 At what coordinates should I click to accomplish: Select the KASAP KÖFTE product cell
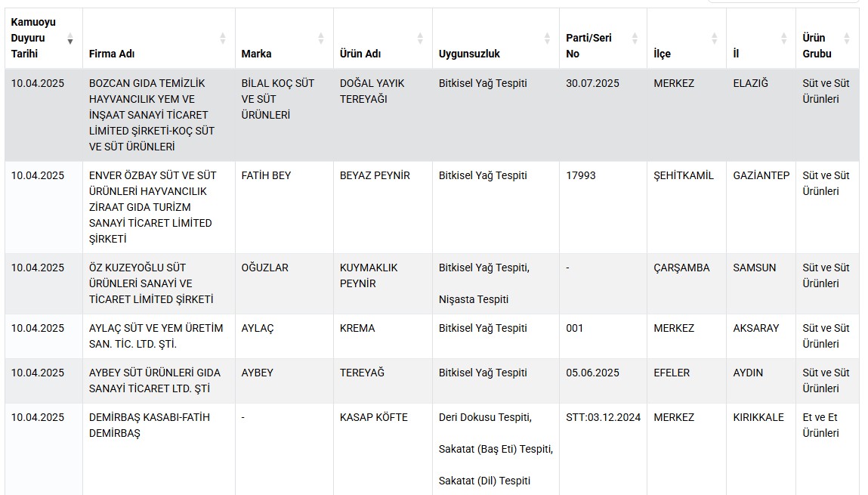[383, 449]
